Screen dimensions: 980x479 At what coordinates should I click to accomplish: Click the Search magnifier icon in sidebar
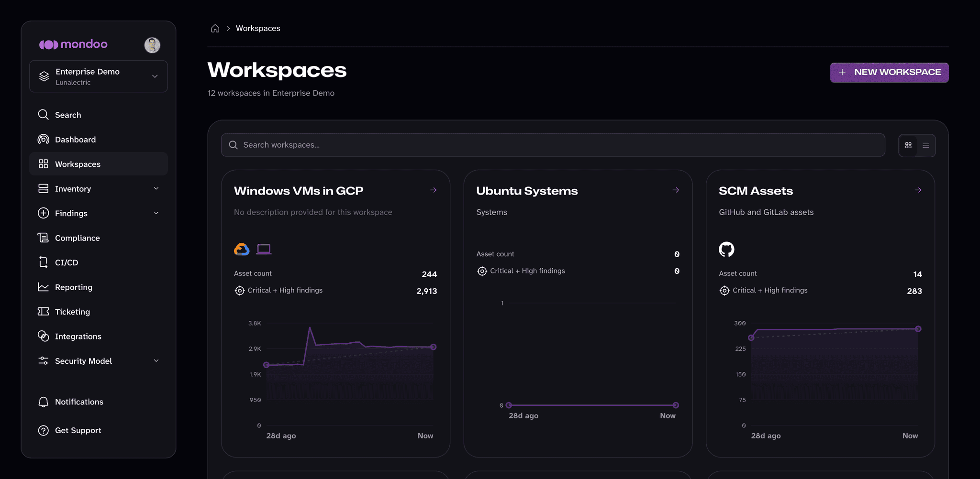coord(43,115)
